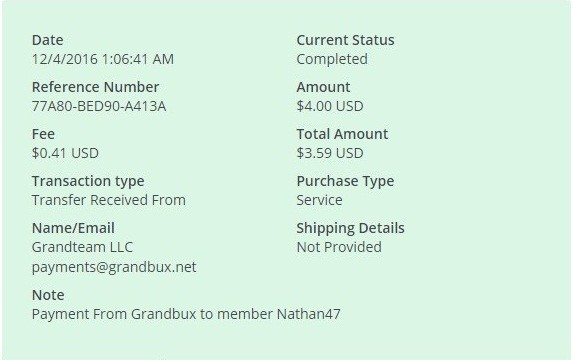Click the Fee label
This screenshot has width=573, height=360.
[43, 134]
